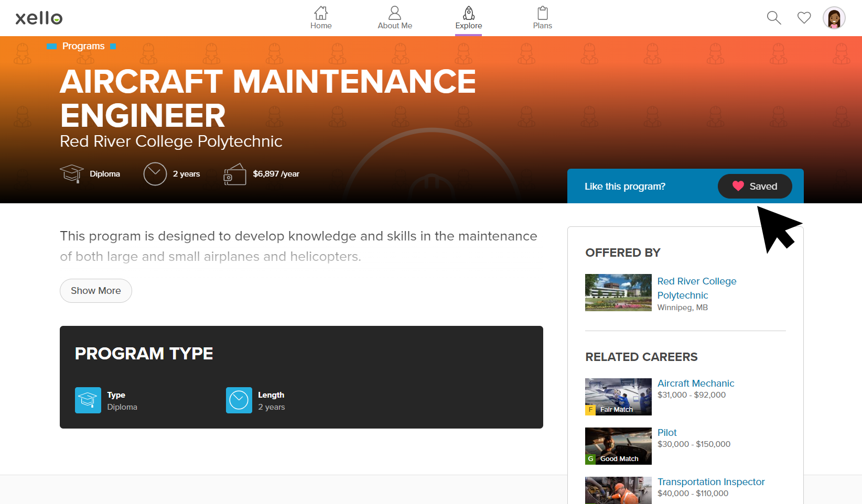Viewport: 862px width, 504px height.
Task: Click the Transportation Inspector thumbnail
Action: (x=618, y=490)
